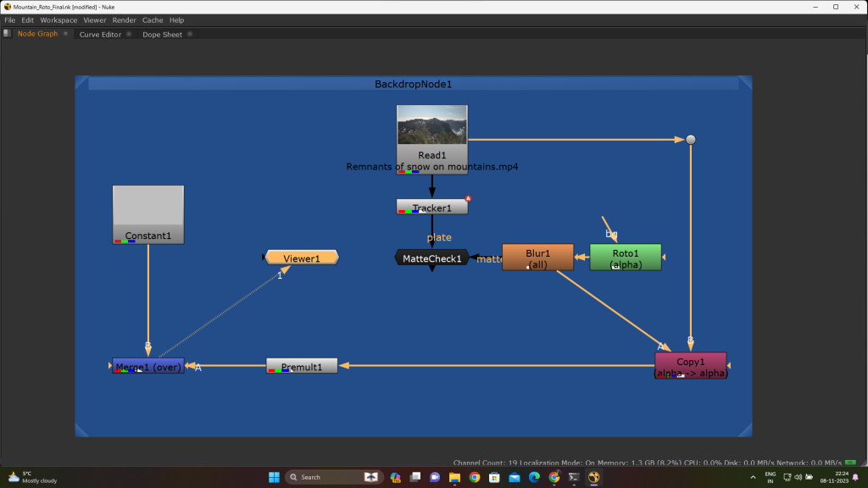Open File Explorer from the taskbar
868x488 pixels.
coord(454,477)
